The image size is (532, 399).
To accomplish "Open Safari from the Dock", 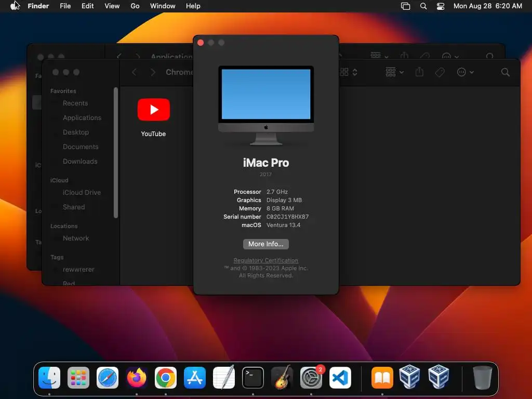I will point(108,378).
